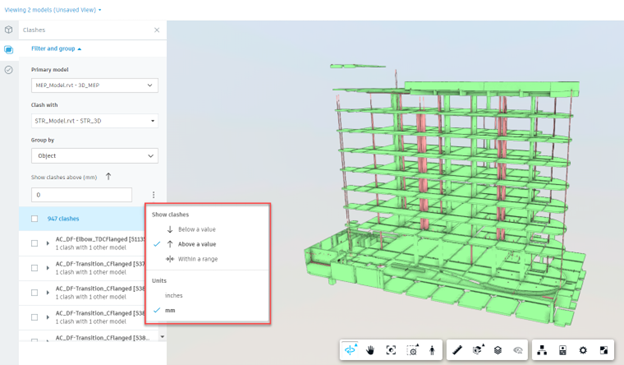Close the Clashes panel

click(157, 30)
